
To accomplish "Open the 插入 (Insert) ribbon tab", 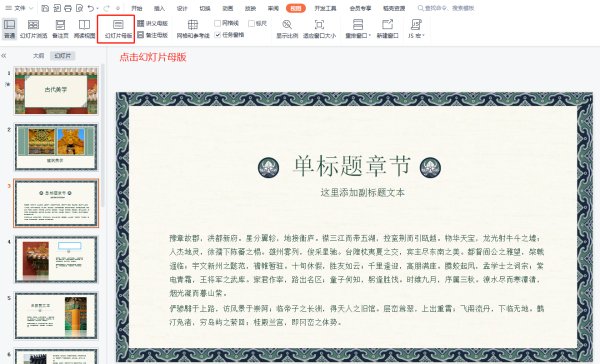I will (x=159, y=8).
